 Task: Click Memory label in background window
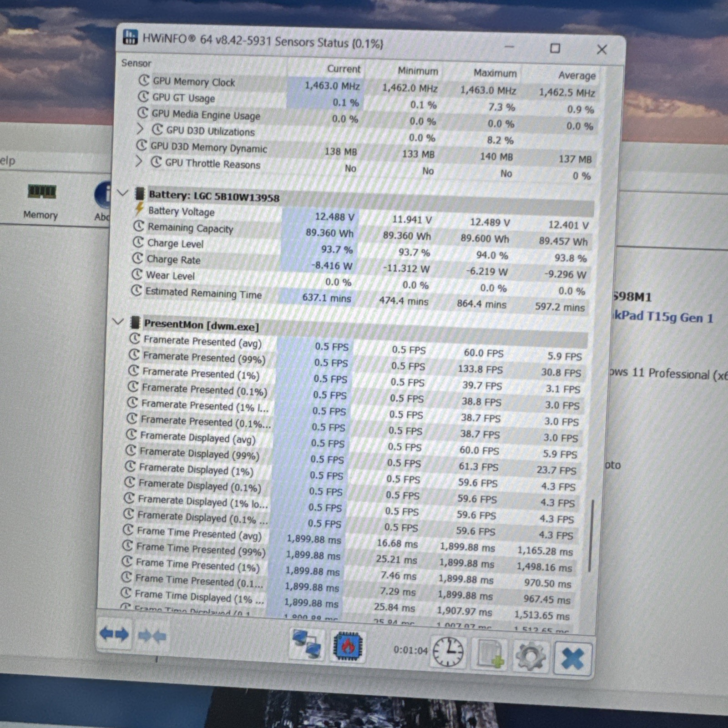40,215
